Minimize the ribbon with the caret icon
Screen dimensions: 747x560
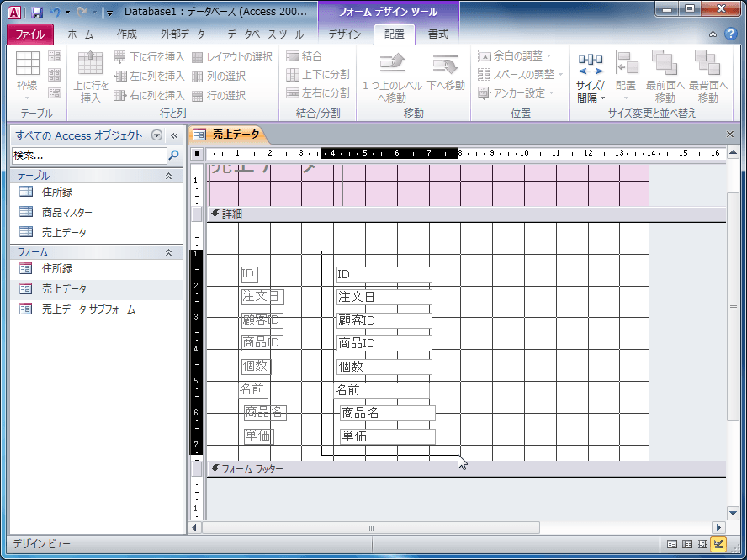tap(713, 34)
